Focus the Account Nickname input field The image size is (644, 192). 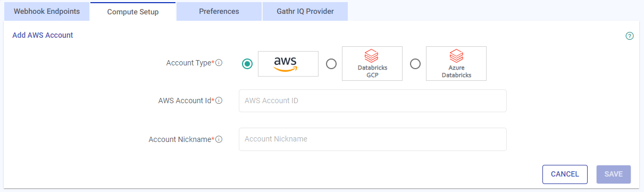pyautogui.click(x=373, y=139)
